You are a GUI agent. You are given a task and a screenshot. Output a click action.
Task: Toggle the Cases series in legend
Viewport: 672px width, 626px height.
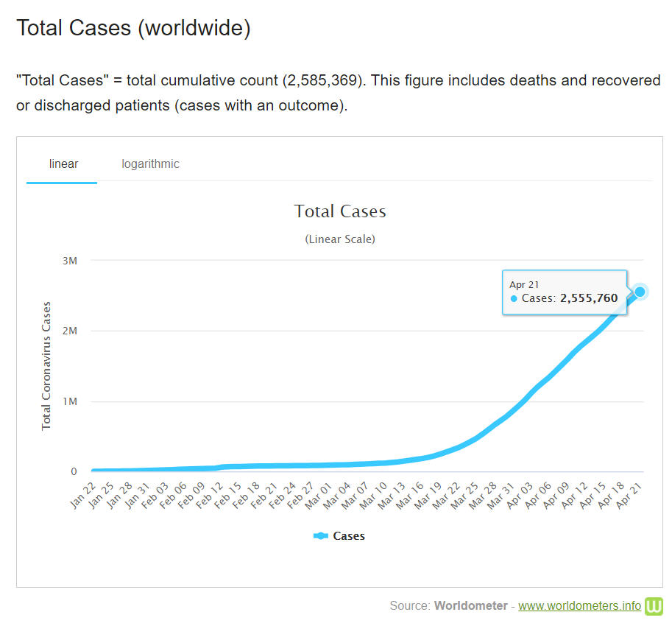coord(348,536)
